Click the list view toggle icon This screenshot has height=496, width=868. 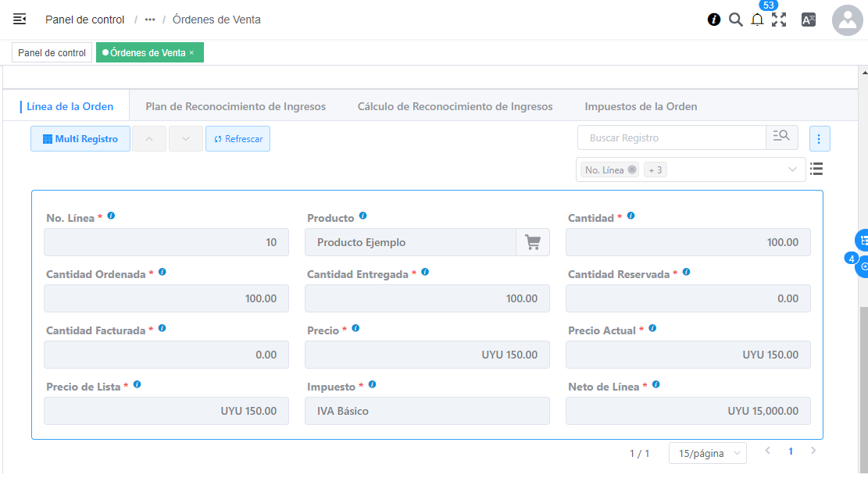coord(817,169)
